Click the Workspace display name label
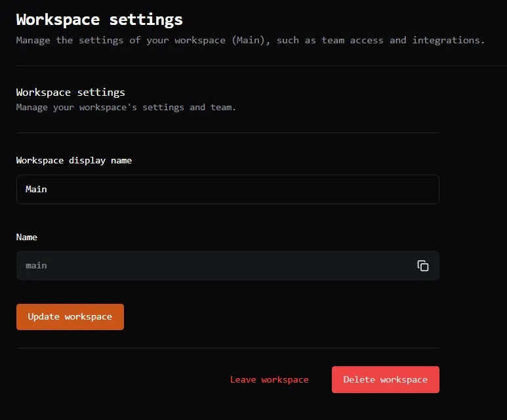The width and height of the screenshot is (507, 420). (74, 161)
